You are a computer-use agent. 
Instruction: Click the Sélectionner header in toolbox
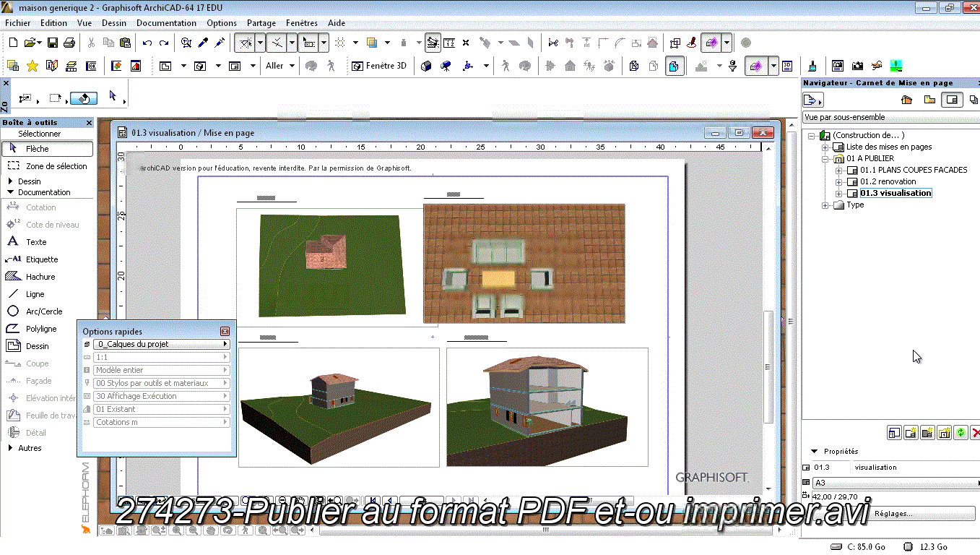point(40,134)
